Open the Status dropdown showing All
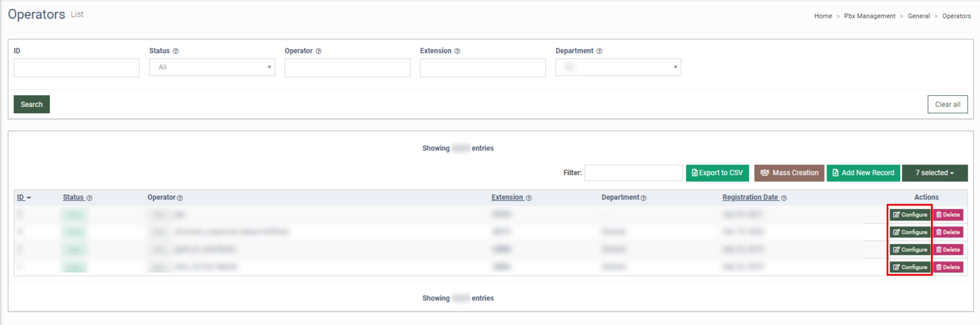Screen dimensions: 980x325 point(212,67)
